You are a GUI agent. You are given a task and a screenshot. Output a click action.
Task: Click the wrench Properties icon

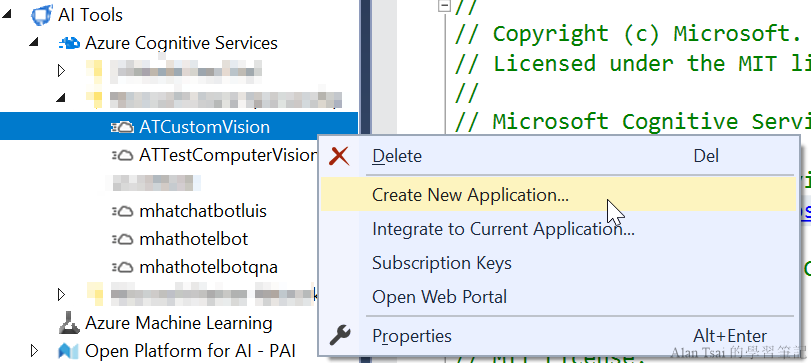pyautogui.click(x=340, y=336)
